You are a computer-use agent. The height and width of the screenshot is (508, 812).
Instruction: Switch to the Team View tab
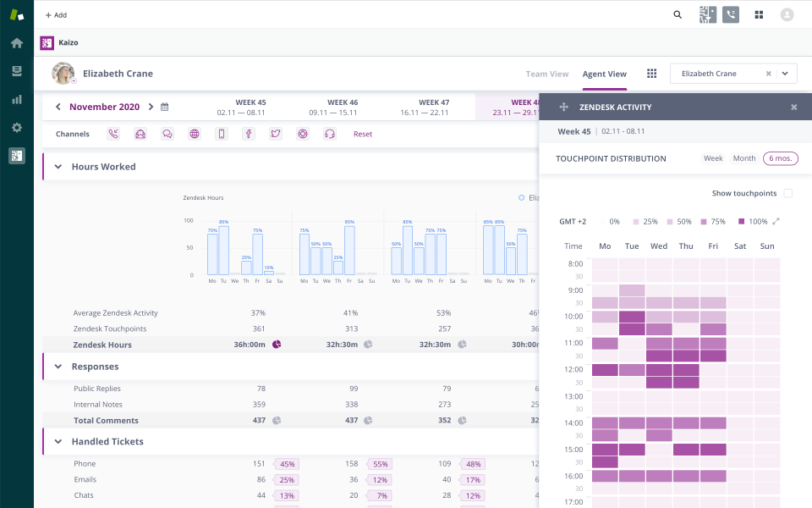[547, 74]
